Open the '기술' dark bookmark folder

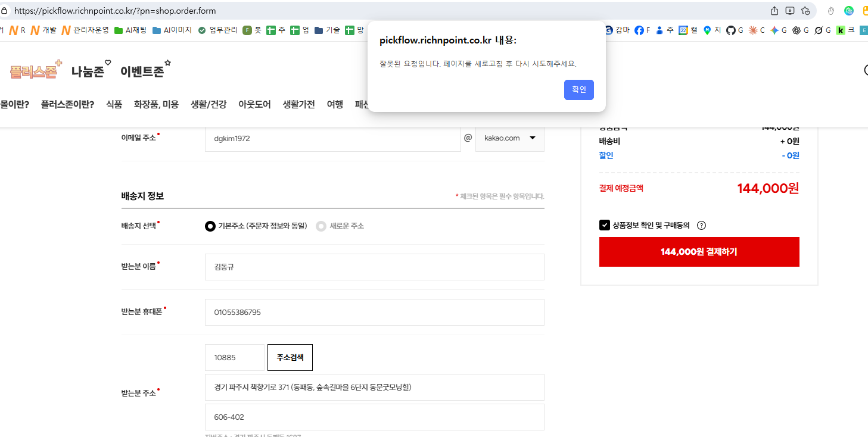coord(327,30)
